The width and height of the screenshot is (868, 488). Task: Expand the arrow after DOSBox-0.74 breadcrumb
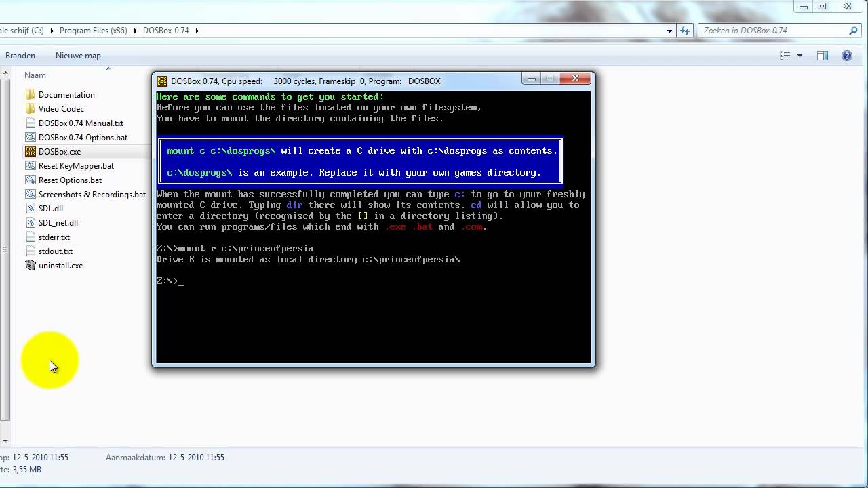point(197,30)
